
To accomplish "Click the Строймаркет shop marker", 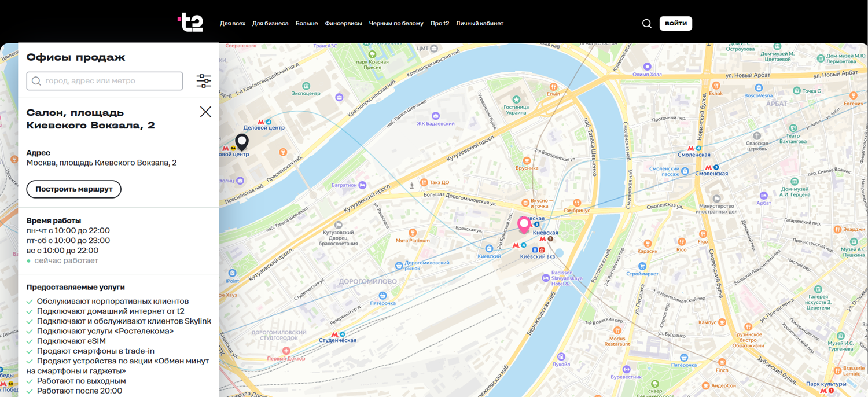I will pyautogui.click(x=643, y=266).
